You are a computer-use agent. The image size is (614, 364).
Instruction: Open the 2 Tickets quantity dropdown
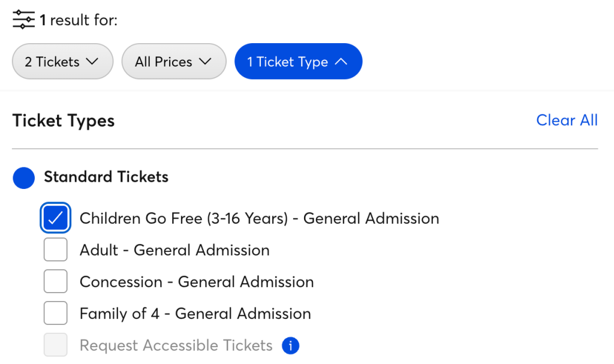(62, 61)
